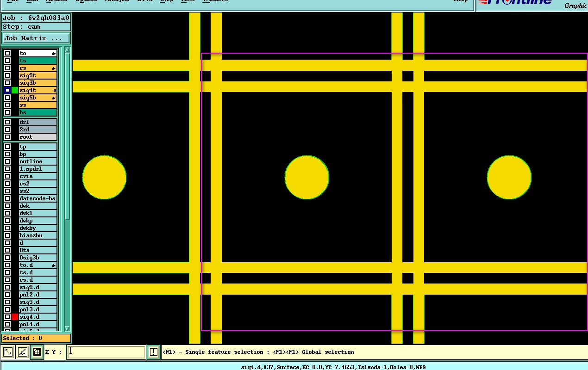Enable the sig2t layer checkbox
588x370 pixels.
7,75
